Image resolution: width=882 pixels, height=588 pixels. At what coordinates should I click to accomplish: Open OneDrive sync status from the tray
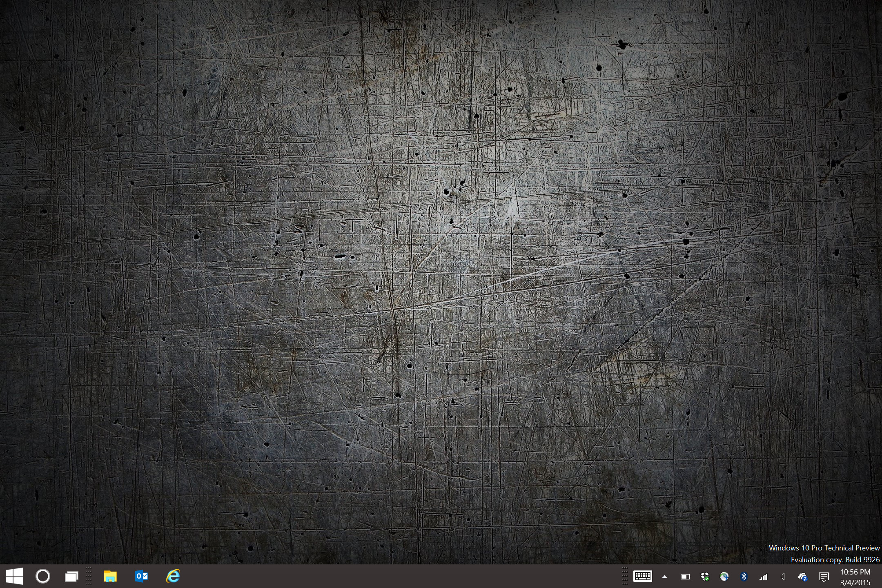tap(803, 576)
